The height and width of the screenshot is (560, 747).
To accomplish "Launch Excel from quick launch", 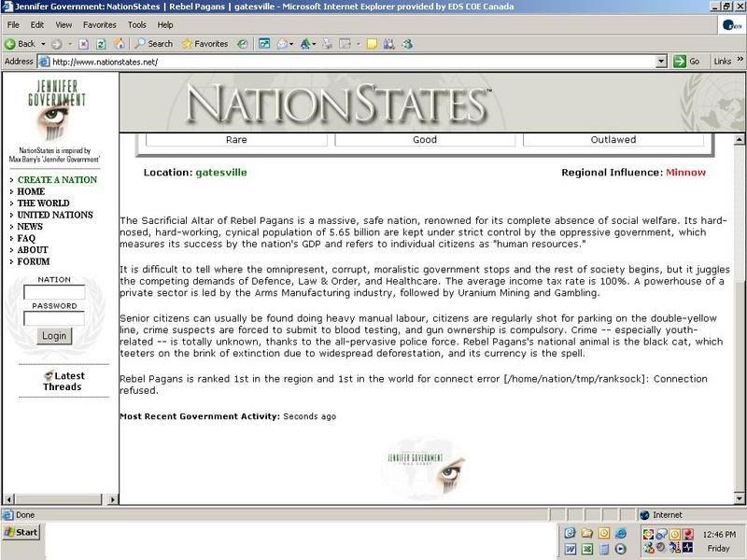I will 587,549.
